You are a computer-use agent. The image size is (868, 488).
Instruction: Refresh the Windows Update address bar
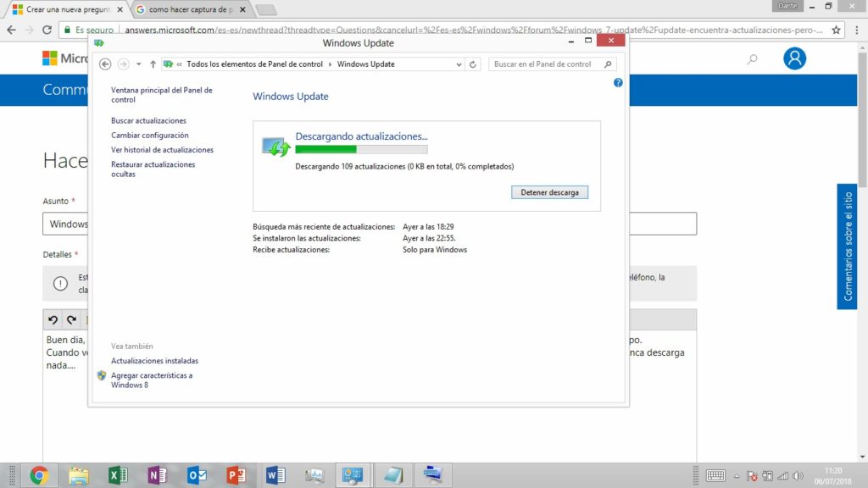[x=473, y=64]
